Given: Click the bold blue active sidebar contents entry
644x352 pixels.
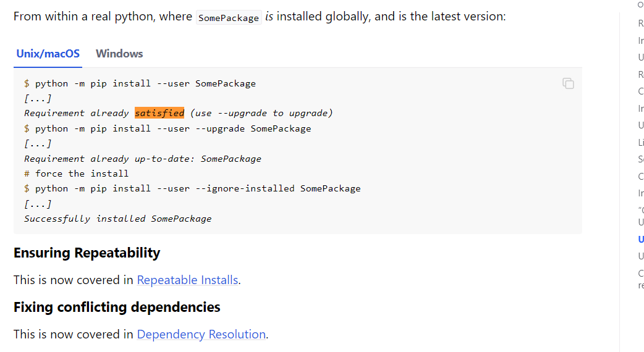Looking at the screenshot, I should click(641, 239).
